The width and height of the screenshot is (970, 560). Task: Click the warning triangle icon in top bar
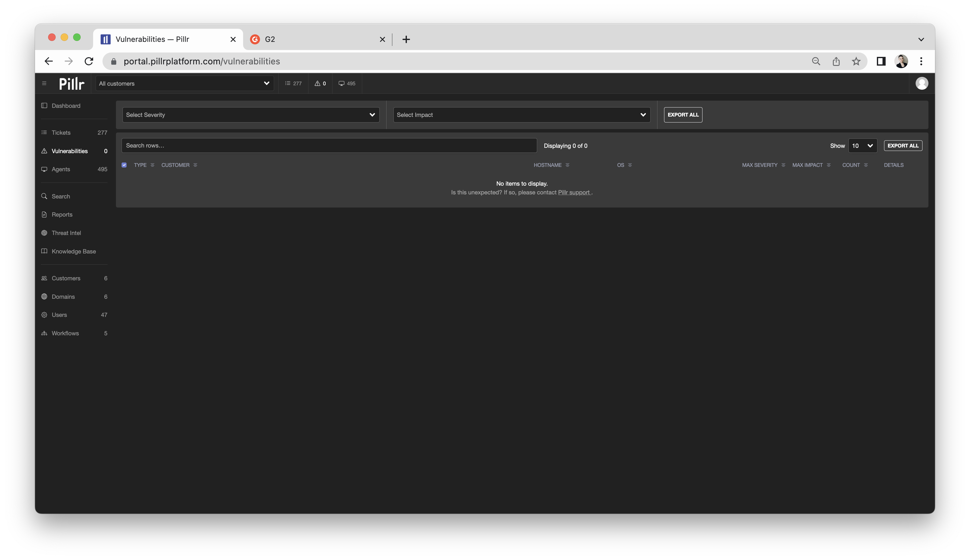pyautogui.click(x=317, y=83)
